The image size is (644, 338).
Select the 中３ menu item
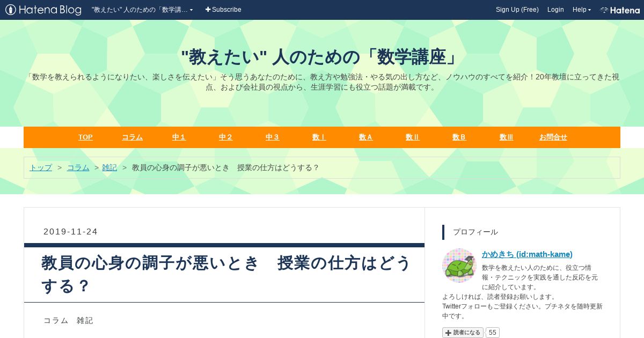(272, 137)
